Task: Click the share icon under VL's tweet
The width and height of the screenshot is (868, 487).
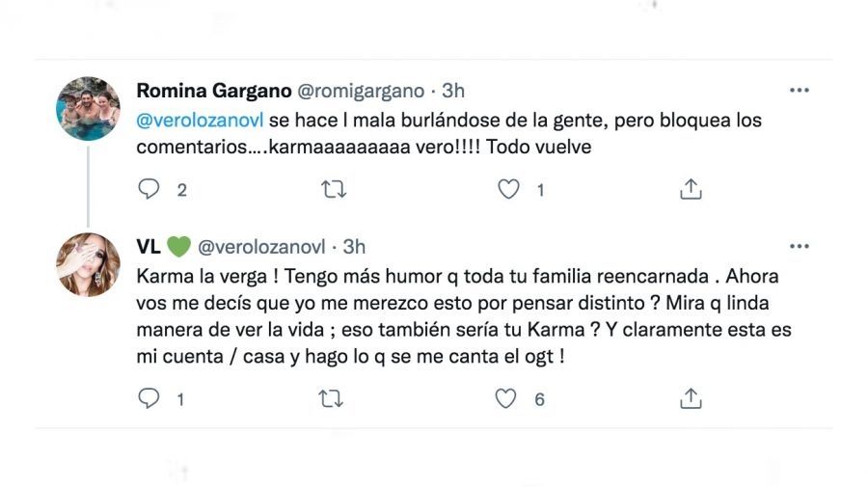Action: 691,398
